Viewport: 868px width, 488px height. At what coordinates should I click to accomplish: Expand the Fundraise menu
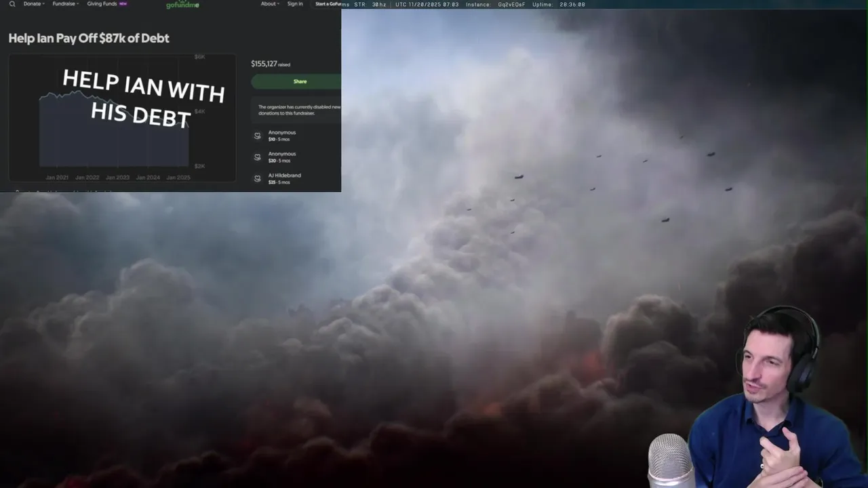click(66, 4)
